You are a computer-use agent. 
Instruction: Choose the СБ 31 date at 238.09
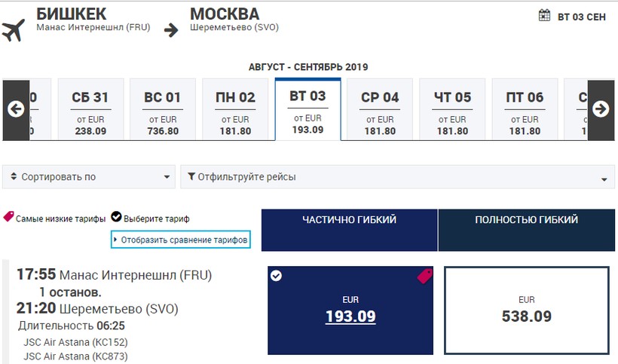click(90, 109)
